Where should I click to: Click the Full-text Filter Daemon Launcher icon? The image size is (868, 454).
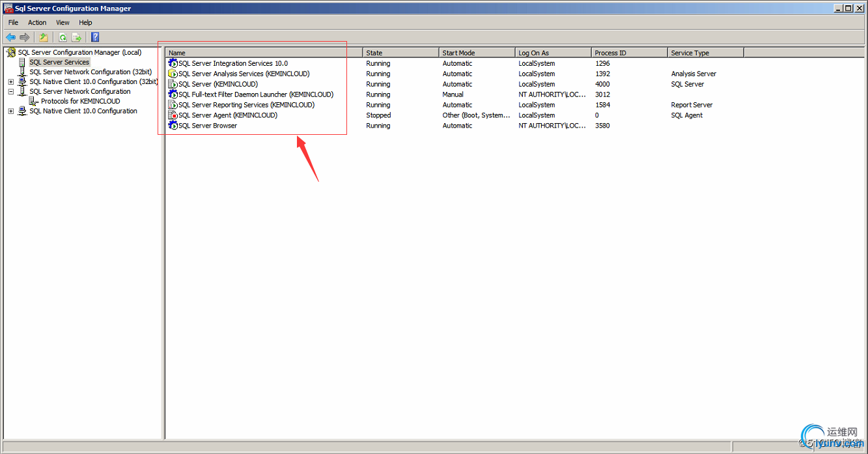[173, 94]
